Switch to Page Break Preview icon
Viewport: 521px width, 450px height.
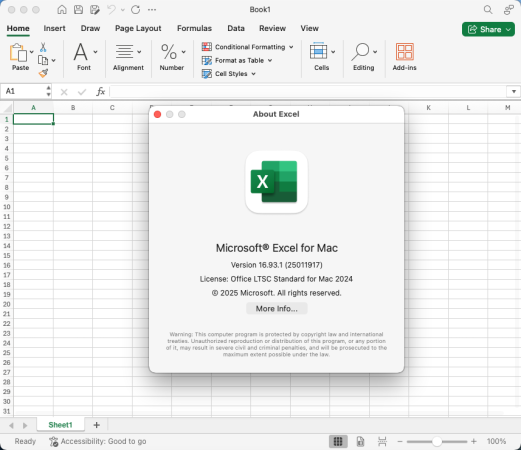(382, 442)
